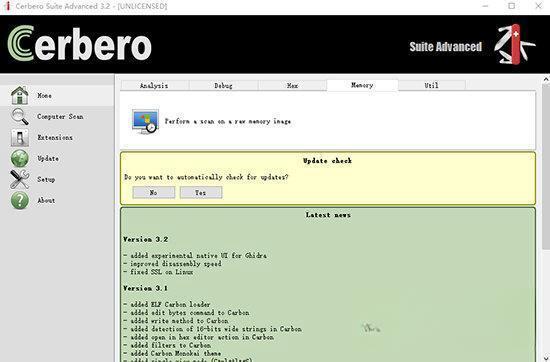Screen dimensions: 550x362
Task: Click 'added edit bytes command to Carbon'
Action: (x=187, y=313)
